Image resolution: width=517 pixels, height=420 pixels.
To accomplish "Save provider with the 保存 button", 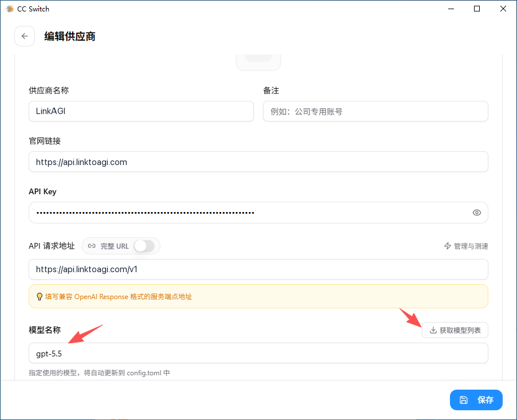I will [x=476, y=400].
